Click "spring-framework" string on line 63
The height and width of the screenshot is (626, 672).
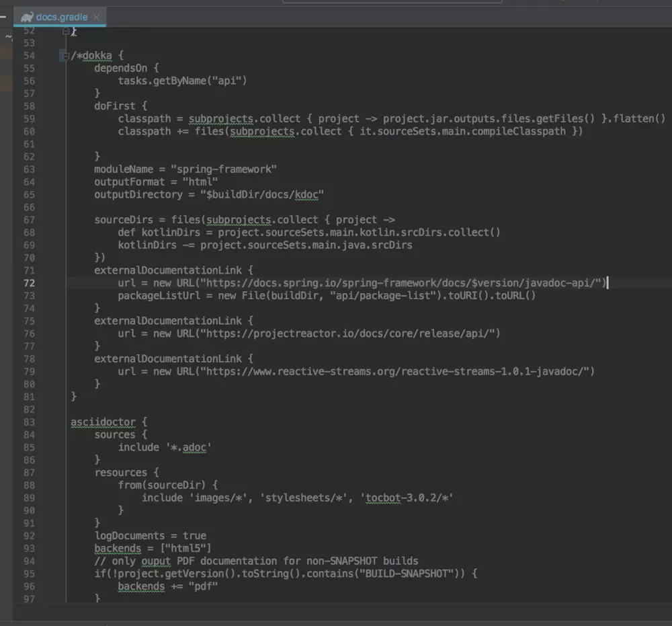click(x=224, y=169)
